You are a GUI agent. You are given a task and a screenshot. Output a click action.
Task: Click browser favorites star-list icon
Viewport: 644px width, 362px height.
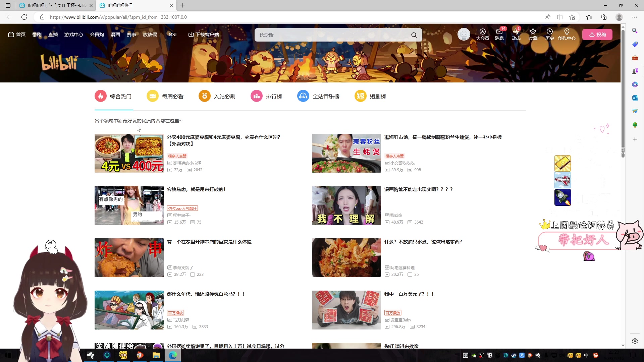click(x=589, y=17)
